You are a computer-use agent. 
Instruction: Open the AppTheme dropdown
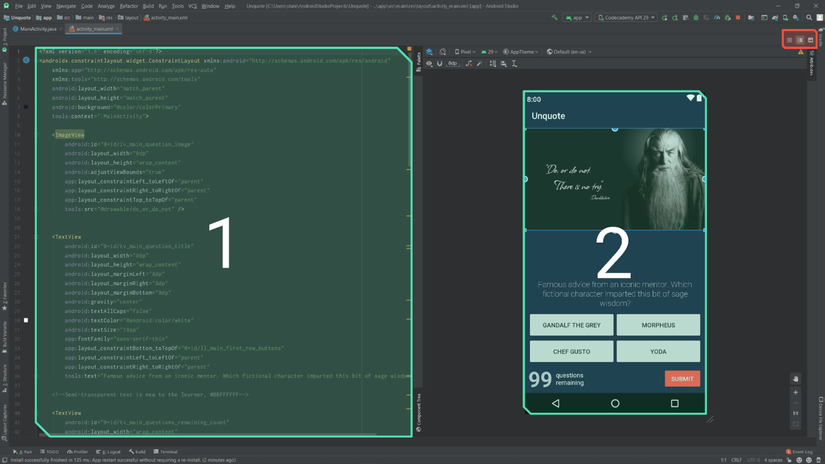[521, 52]
